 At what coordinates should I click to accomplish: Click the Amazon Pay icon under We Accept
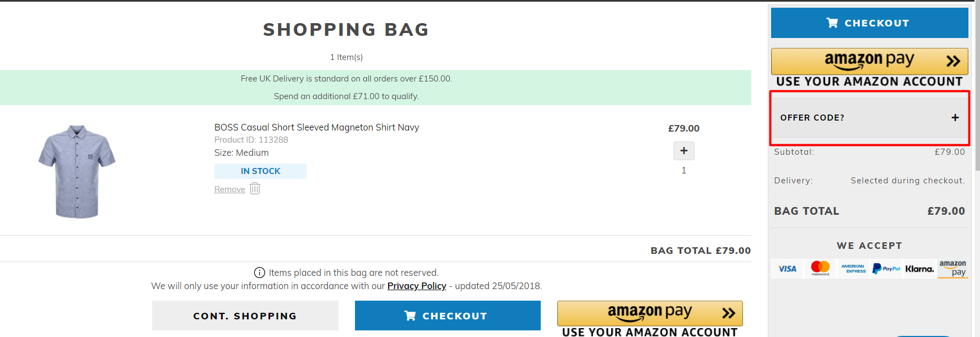click(952, 269)
